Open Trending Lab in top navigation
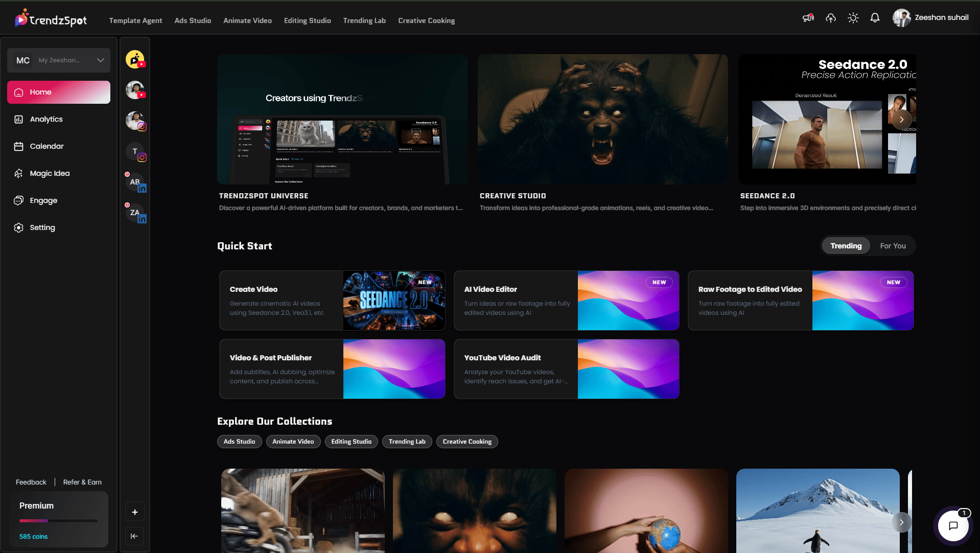Viewport: 980px width, 553px height. (364, 20)
